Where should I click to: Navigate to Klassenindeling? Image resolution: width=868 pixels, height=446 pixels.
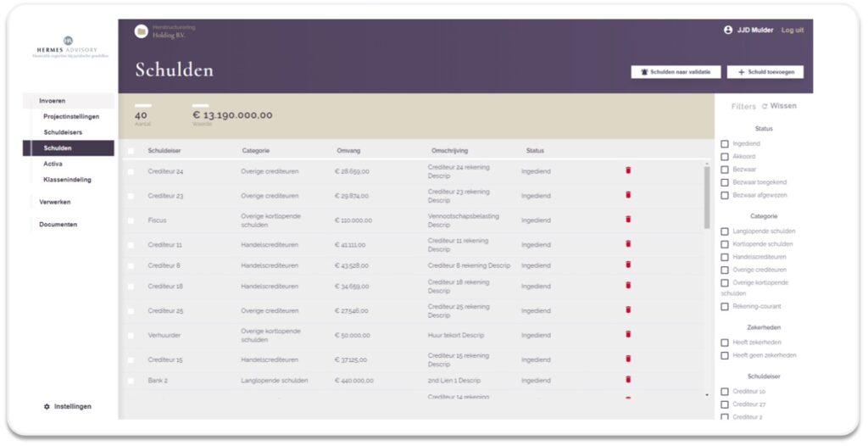pyautogui.click(x=68, y=180)
